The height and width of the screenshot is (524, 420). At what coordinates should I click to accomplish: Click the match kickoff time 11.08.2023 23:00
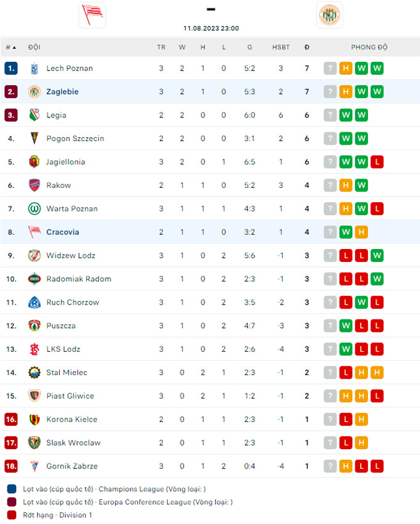[x=210, y=27]
